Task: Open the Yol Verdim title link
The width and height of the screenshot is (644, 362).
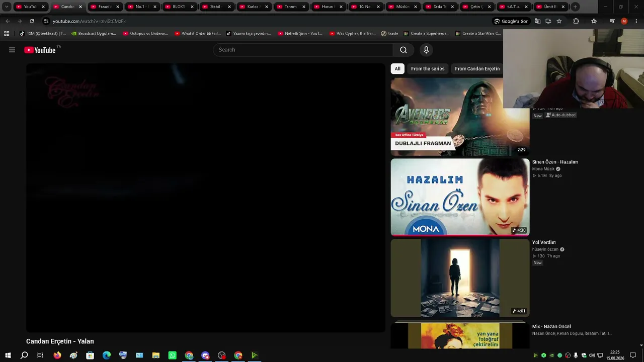Action: point(544,242)
